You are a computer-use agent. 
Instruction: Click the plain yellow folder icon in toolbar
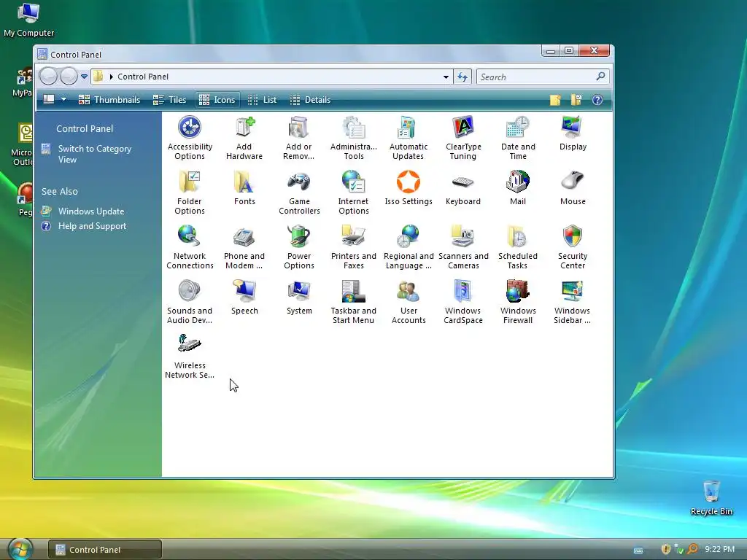coord(555,99)
